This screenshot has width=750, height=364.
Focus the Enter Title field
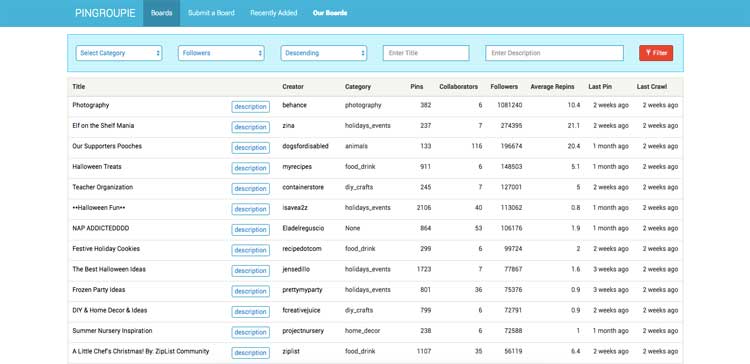click(x=426, y=53)
